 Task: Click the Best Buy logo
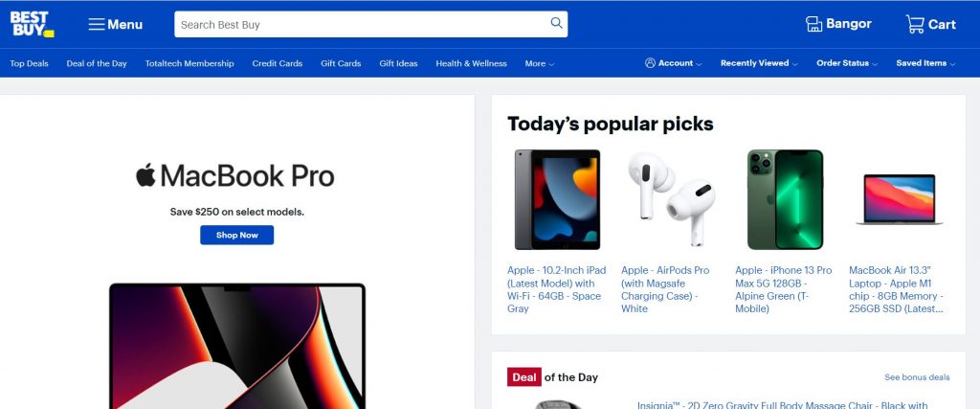pyautogui.click(x=32, y=24)
